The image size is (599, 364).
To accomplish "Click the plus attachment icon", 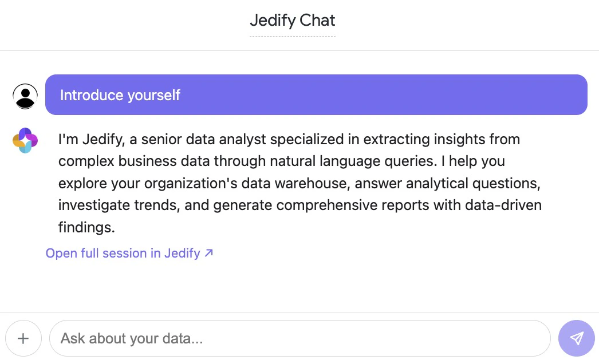I will pos(23,338).
